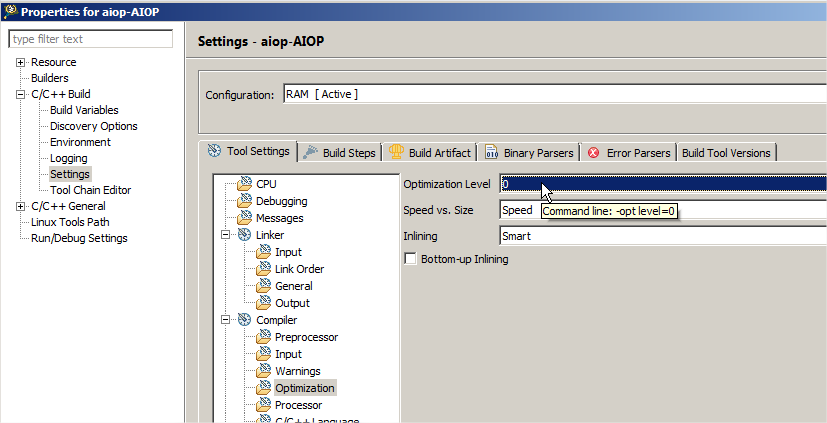Click the Properties window title icon

(x=10, y=11)
